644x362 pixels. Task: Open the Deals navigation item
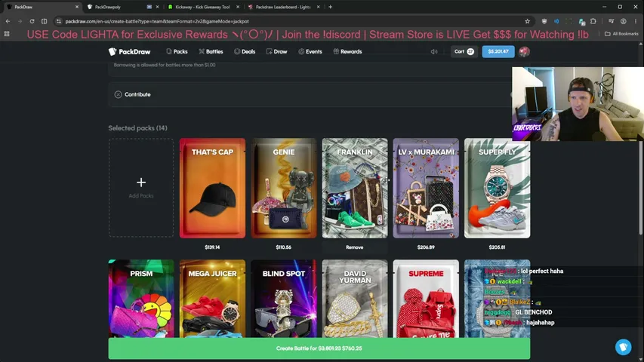pyautogui.click(x=245, y=52)
